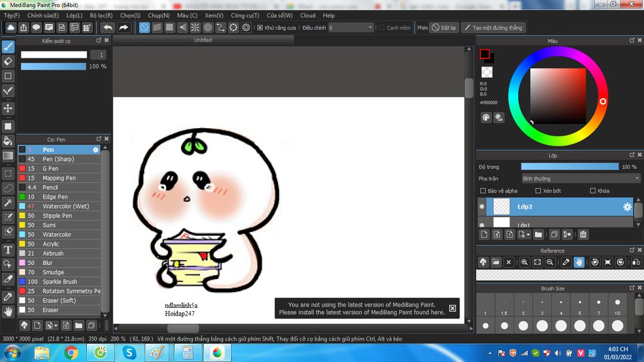The width and height of the screenshot is (644, 362).
Task: Click the foreground color swatch
Action: [485, 54]
